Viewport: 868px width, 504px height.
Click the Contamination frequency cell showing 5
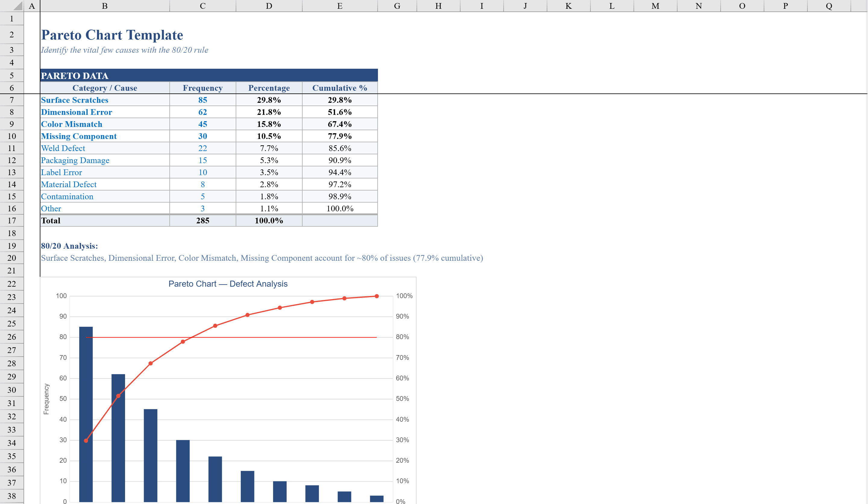[203, 196]
